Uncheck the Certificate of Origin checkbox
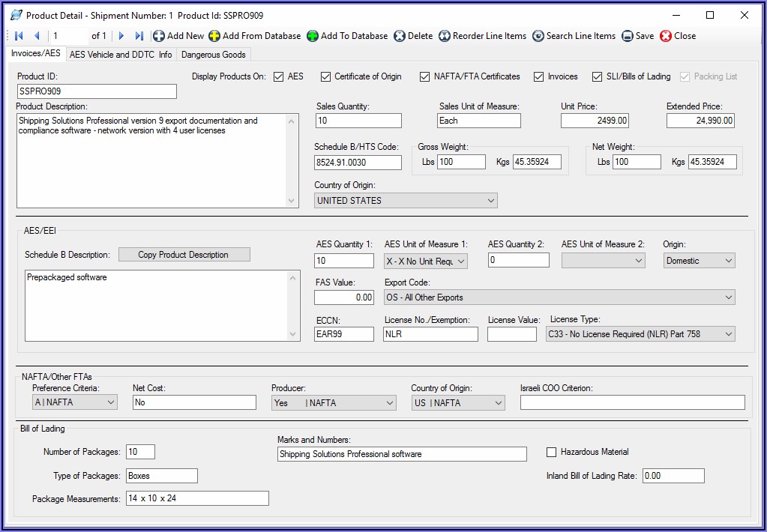 pyautogui.click(x=325, y=76)
